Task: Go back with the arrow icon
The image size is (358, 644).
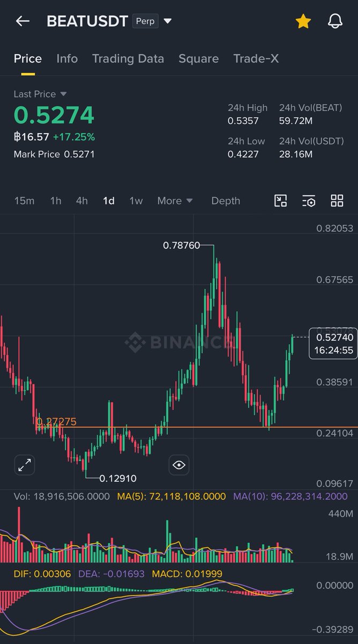Action: 23,21
